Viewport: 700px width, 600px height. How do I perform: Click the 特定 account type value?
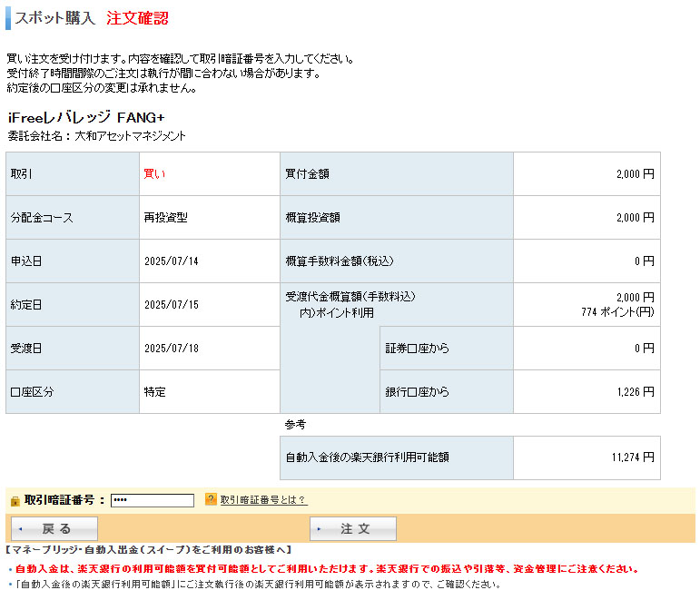(154, 392)
